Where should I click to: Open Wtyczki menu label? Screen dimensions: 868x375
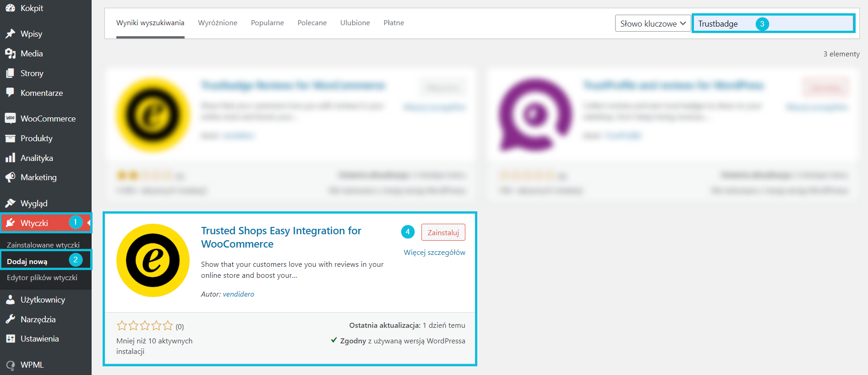click(x=34, y=223)
